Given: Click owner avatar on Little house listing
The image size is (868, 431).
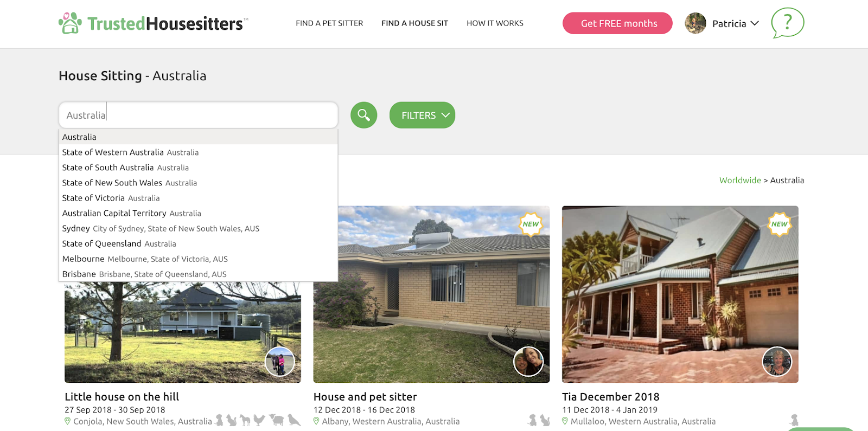Looking at the screenshot, I should 280,362.
